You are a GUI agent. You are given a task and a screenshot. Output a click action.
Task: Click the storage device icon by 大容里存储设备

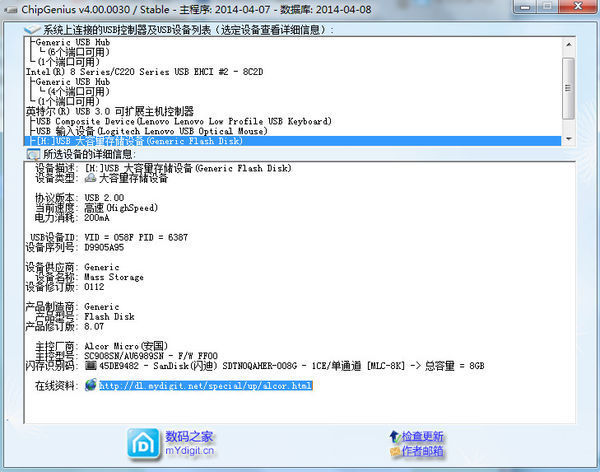point(90,178)
